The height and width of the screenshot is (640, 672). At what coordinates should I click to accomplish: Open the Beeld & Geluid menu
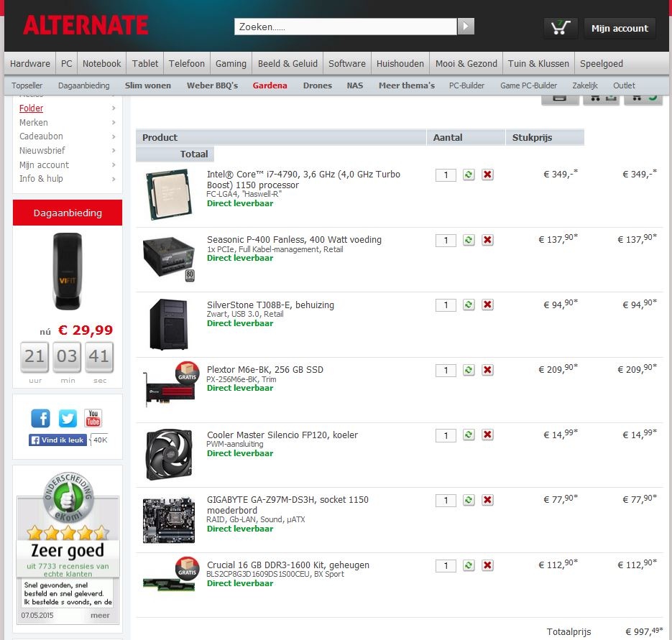tap(287, 63)
